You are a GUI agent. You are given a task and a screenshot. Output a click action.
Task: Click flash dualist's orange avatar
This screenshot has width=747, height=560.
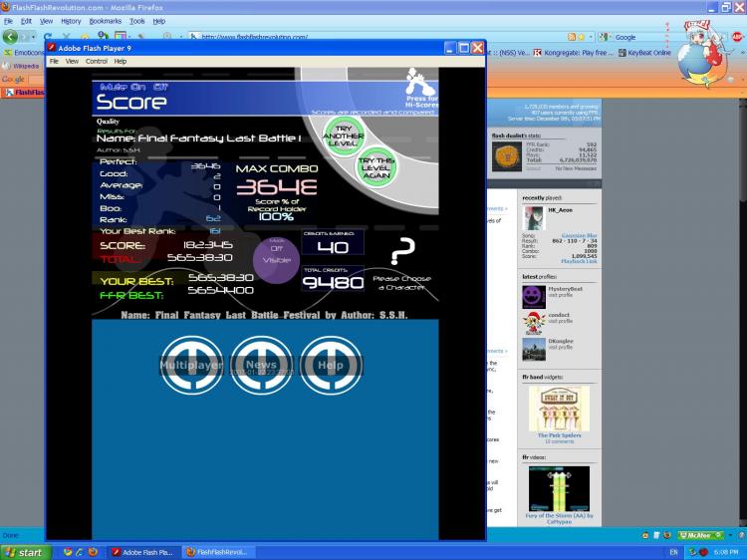pos(506,156)
